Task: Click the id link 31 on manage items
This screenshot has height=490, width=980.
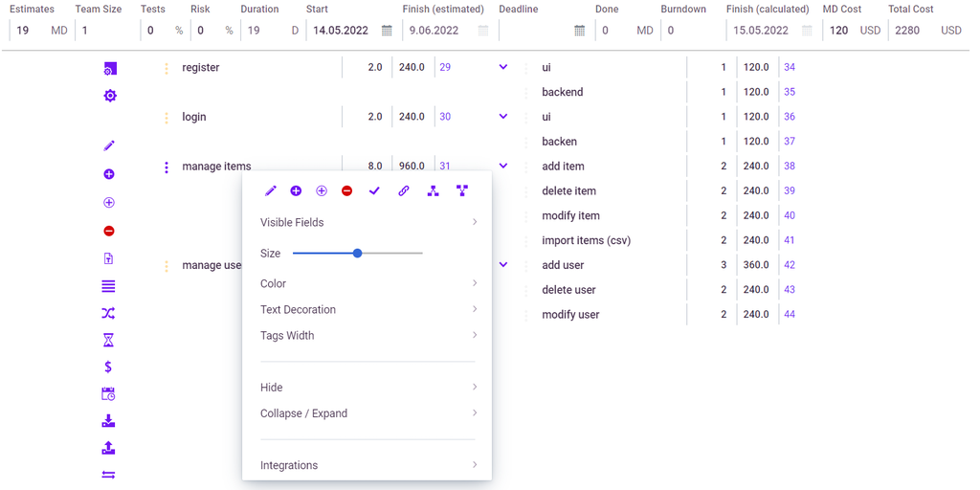Action: point(445,167)
